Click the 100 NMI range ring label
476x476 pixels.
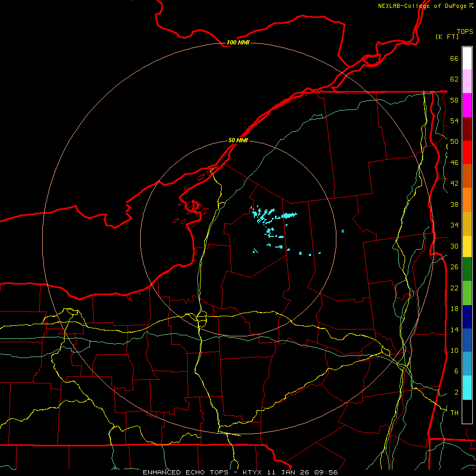(x=238, y=42)
